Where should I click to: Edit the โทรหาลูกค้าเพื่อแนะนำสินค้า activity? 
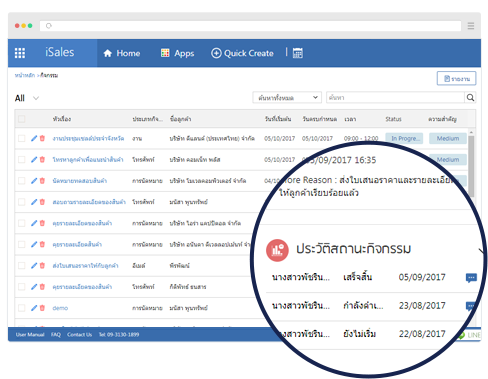(x=34, y=160)
